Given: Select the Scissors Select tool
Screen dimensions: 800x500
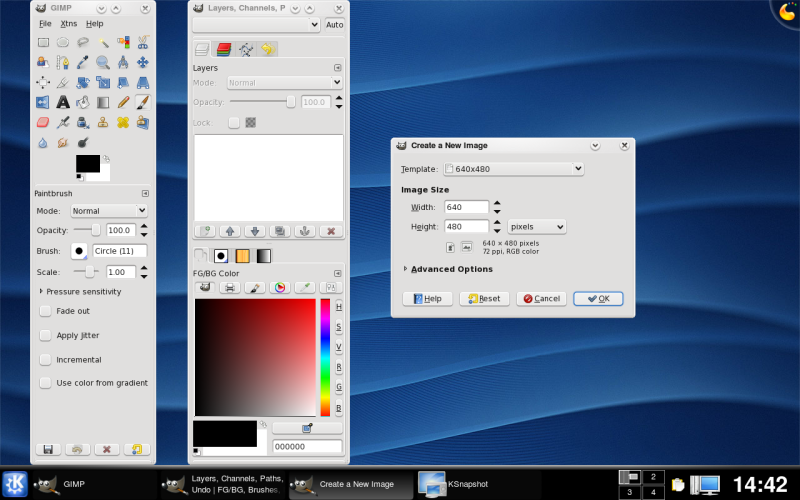Looking at the screenshot, I should click(143, 42).
